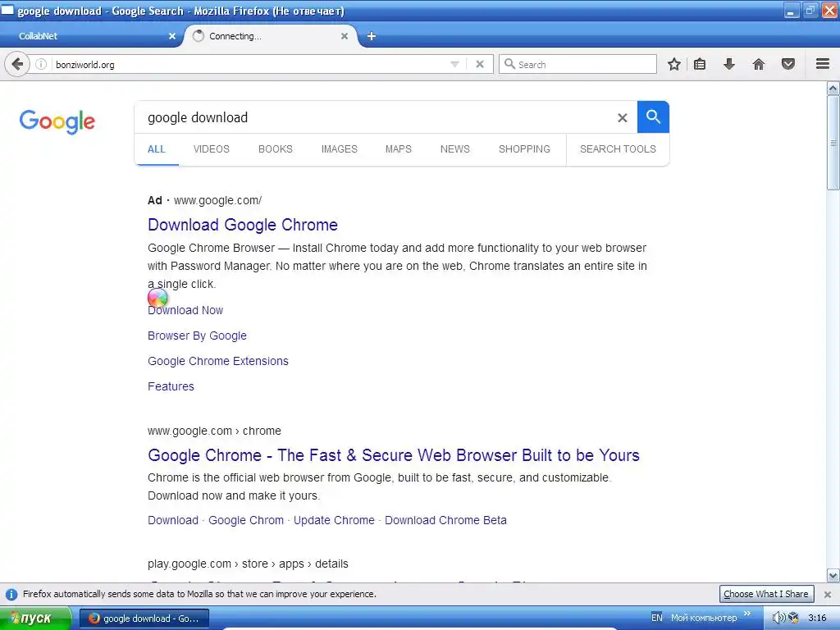Close the CollabNet tab

point(172,36)
